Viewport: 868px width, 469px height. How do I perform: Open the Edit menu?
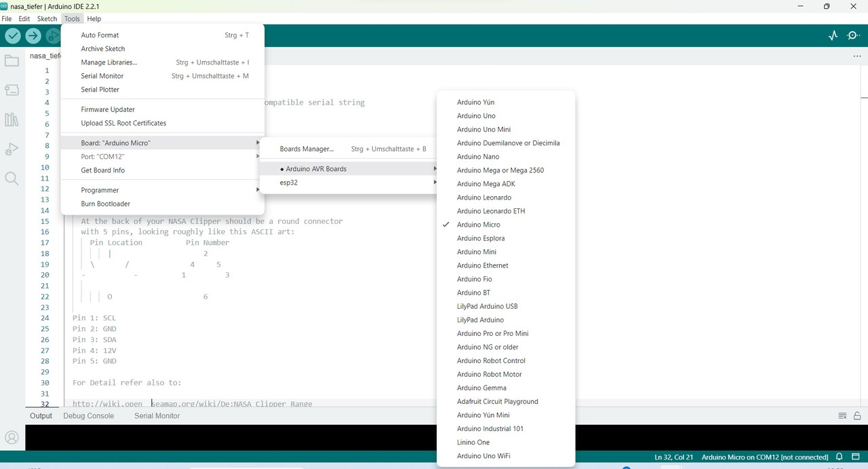(x=24, y=19)
